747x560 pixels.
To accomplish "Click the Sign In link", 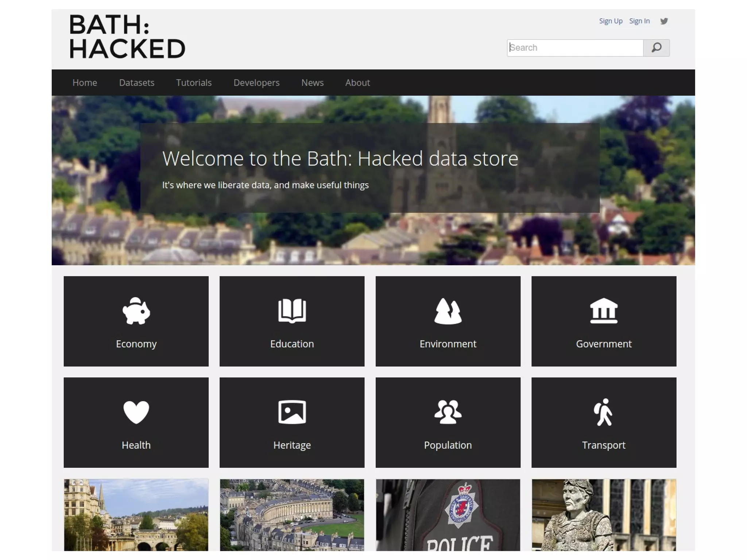I will pos(639,21).
